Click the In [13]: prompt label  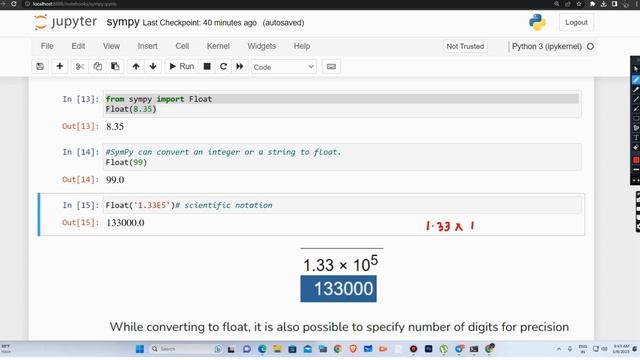(80, 99)
